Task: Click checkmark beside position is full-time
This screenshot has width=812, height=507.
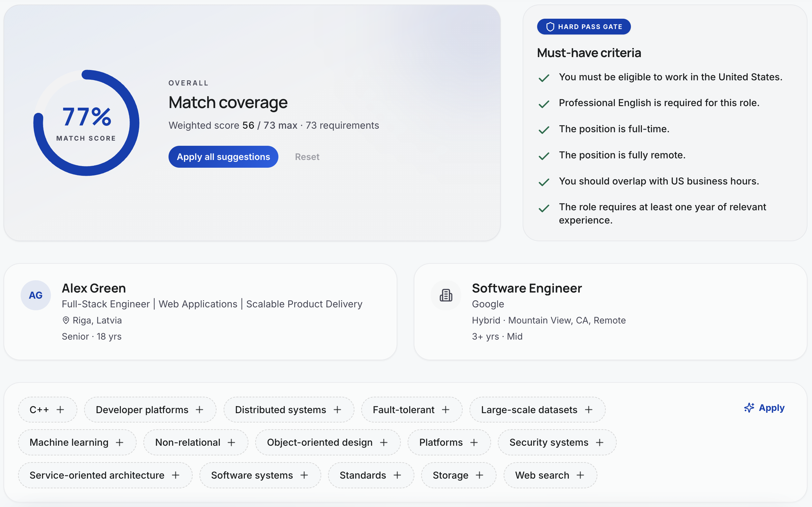Action: pos(544,130)
